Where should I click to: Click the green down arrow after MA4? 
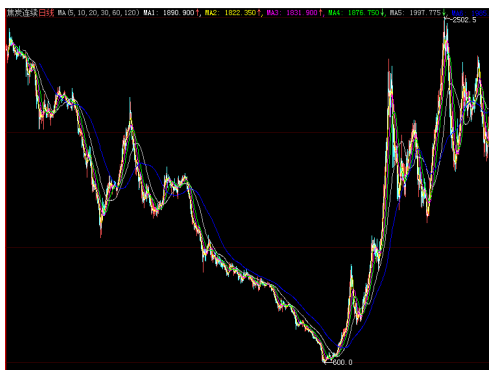point(382,13)
